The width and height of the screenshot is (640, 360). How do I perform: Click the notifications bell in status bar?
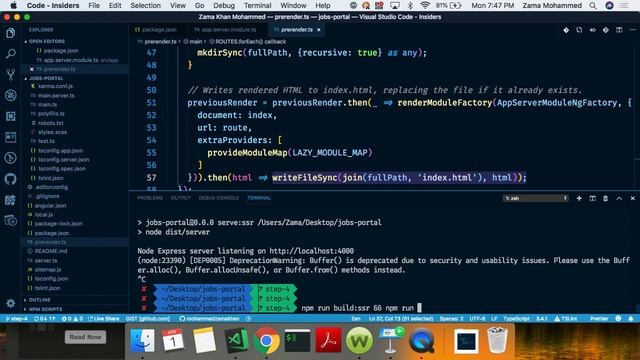pos(631,318)
